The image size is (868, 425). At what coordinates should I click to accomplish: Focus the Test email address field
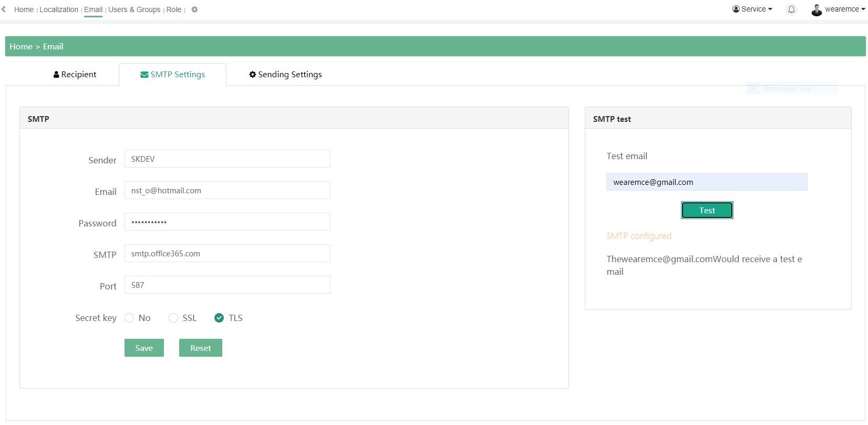[x=706, y=182]
